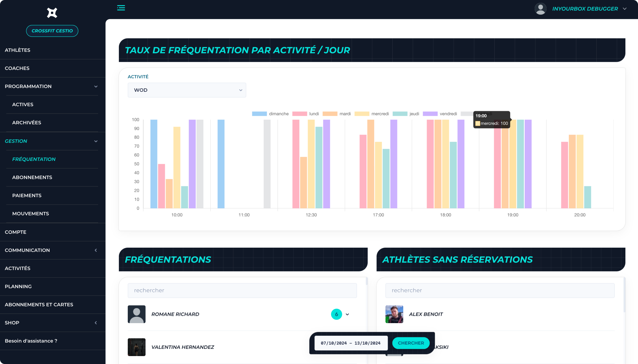This screenshot has width=638, height=364.
Task: Click the Alex Benoit athlete thumbnail
Action: pyautogui.click(x=394, y=314)
